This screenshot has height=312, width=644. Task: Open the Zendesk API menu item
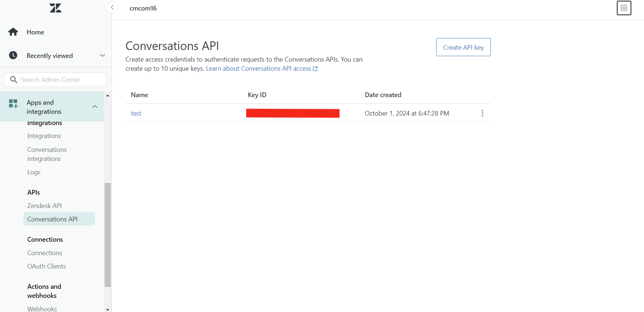pyautogui.click(x=45, y=206)
